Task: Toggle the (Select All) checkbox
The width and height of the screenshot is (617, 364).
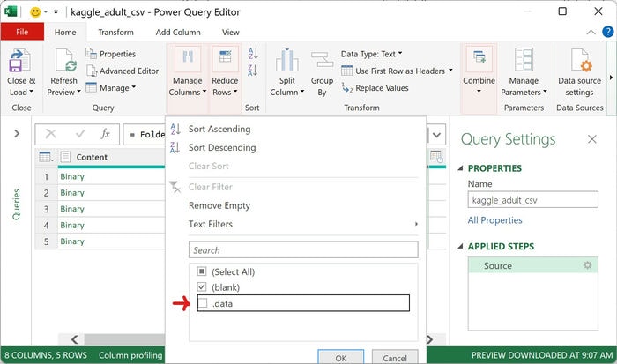Action: click(202, 271)
